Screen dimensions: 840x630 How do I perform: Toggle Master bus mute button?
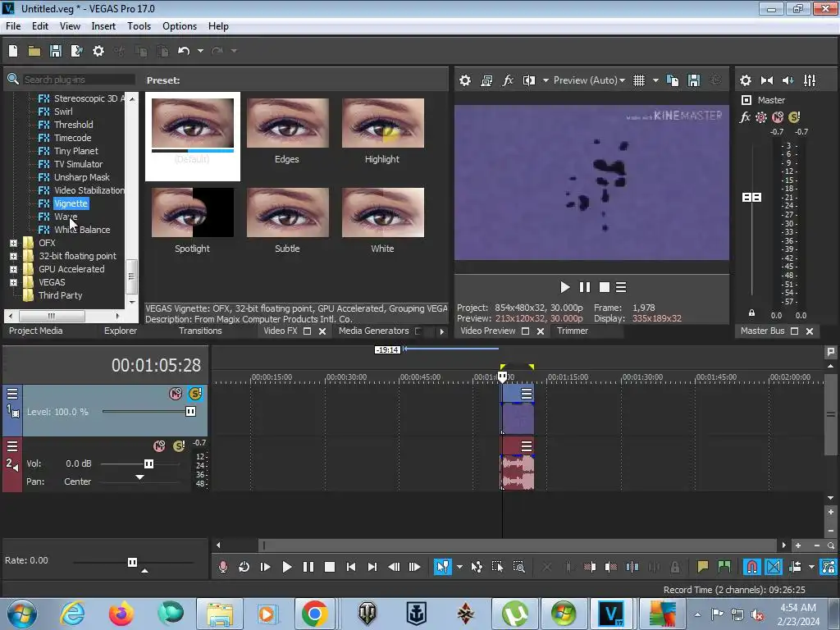tap(778, 116)
